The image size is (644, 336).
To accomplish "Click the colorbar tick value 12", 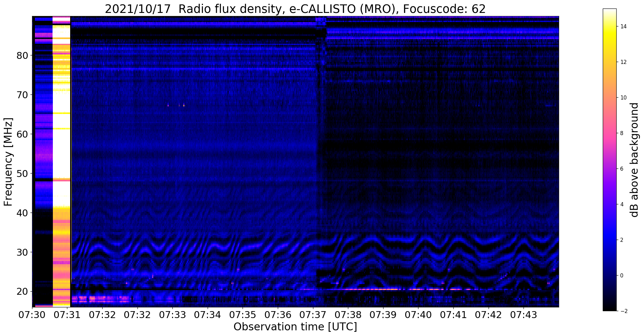I will click(623, 62).
